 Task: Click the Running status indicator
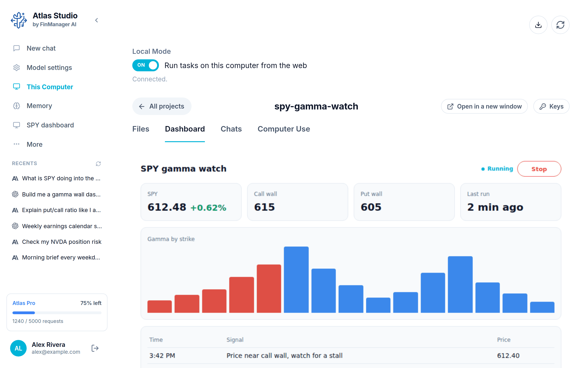(x=497, y=169)
